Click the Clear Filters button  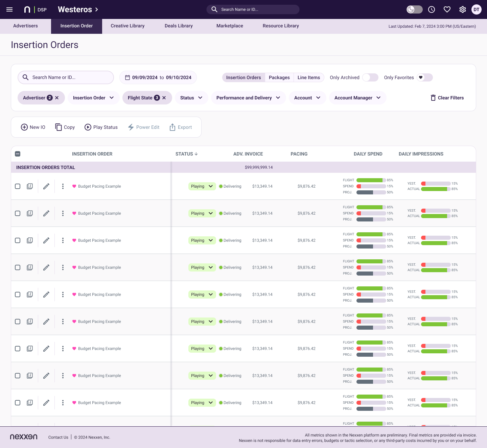tap(447, 98)
